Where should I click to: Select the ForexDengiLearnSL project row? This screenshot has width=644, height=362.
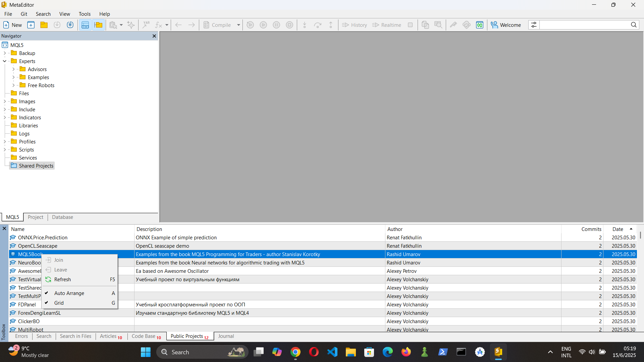point(323,313)
